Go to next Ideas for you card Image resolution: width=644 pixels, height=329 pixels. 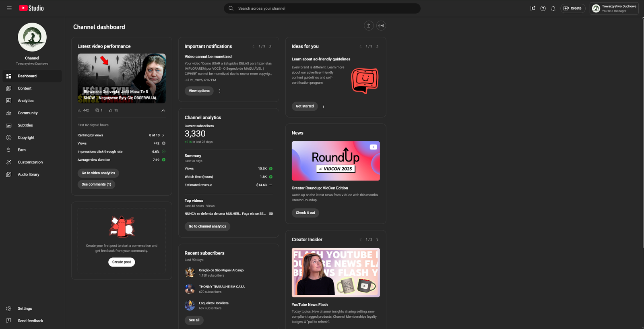pyautogui.click(x=377, y=46)
